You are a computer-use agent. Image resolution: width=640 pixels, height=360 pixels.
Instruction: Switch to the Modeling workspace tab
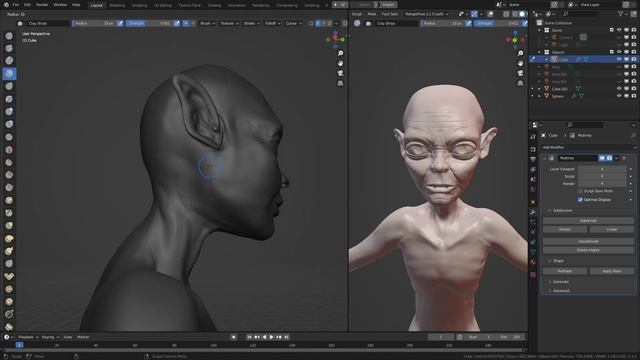pos(117,5)
